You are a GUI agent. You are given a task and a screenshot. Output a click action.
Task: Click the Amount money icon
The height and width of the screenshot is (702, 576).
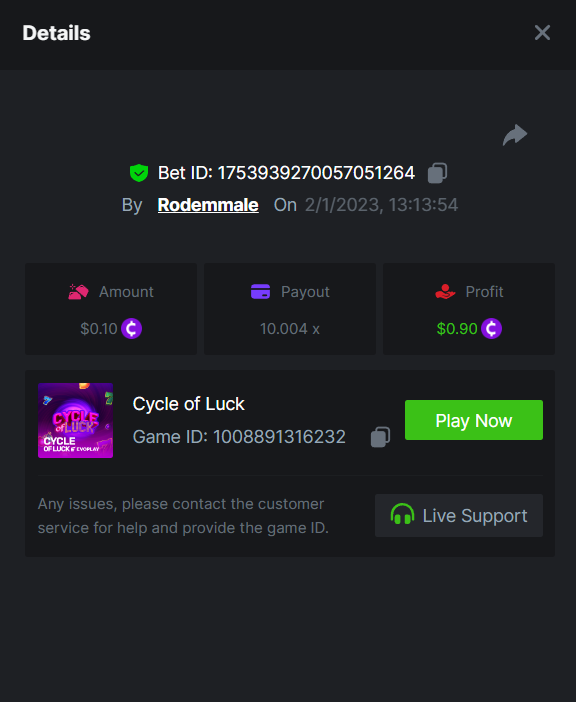(x=78, y=291)
